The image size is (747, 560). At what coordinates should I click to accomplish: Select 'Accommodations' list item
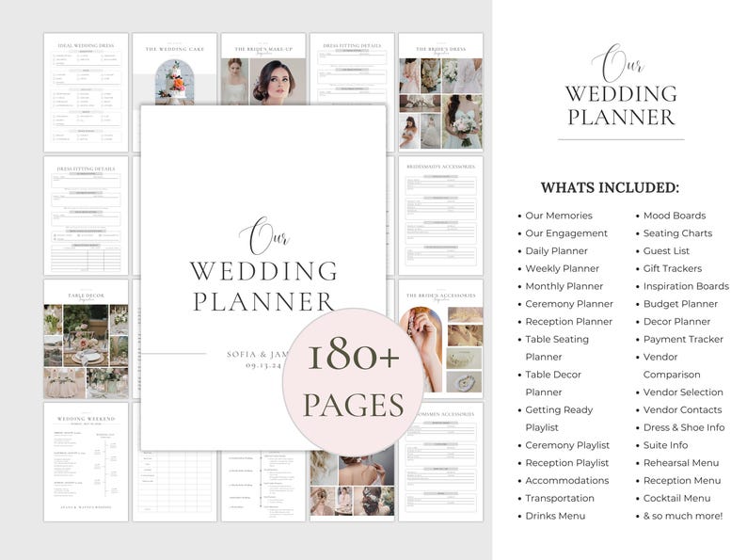(566, 480)
